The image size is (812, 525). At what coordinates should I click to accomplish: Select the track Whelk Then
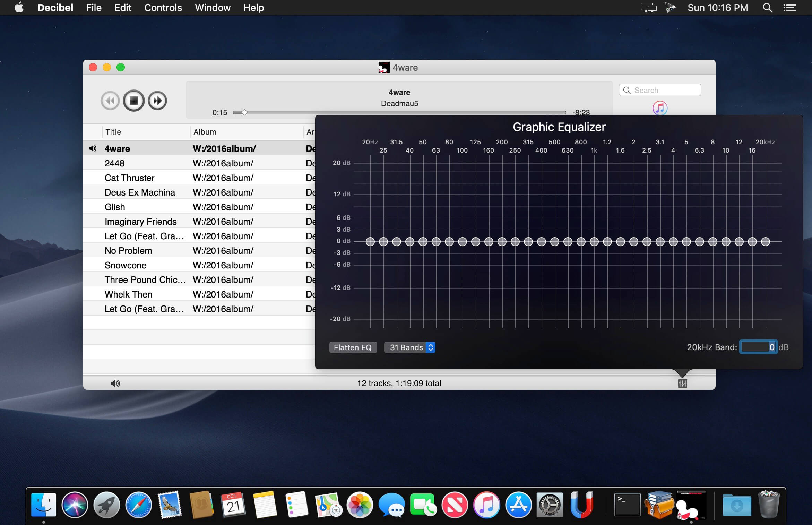tap(199, 294)
